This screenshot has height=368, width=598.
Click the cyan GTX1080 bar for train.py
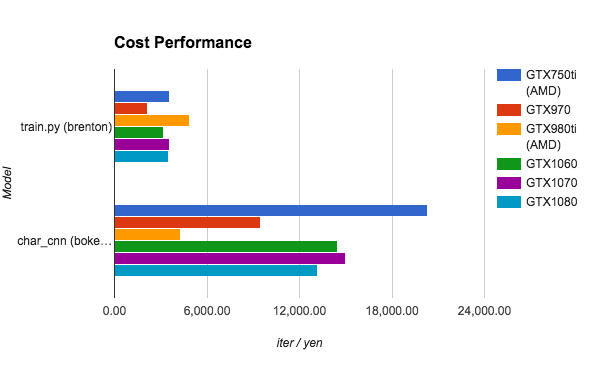141,157
